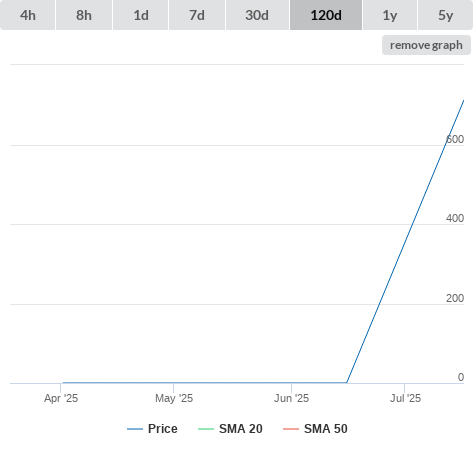Click the red SMA 50 line marker
Screen dimensions: 474x455
click(291, 429)
